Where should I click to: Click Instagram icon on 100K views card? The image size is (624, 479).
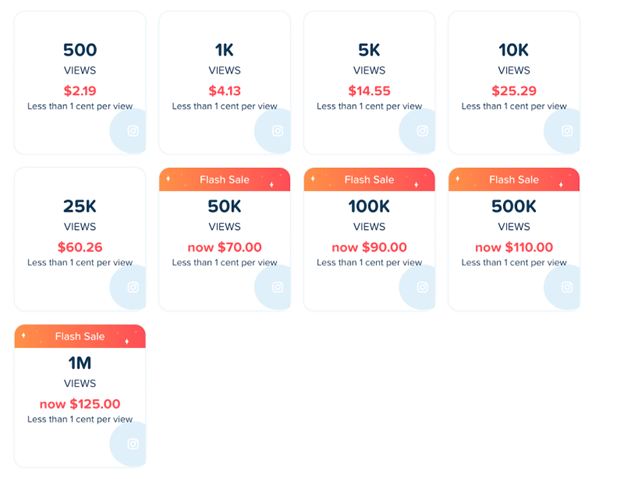(x=422, y=287)
